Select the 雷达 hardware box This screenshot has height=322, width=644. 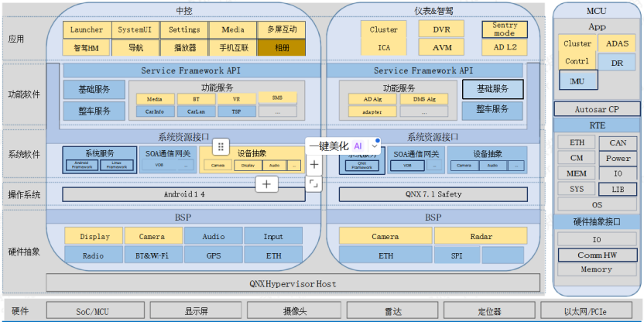pyautogui.click(x=392, y=311)
